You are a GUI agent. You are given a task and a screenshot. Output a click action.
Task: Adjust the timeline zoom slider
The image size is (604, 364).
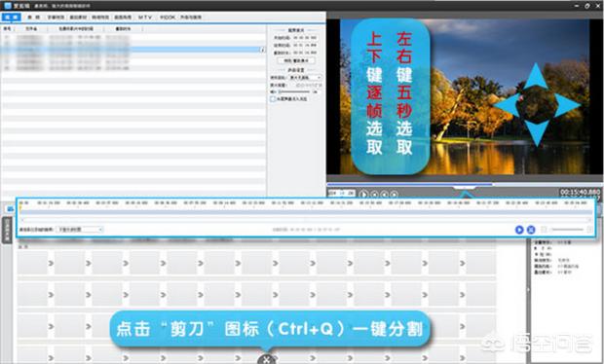(x=567, y=230)
